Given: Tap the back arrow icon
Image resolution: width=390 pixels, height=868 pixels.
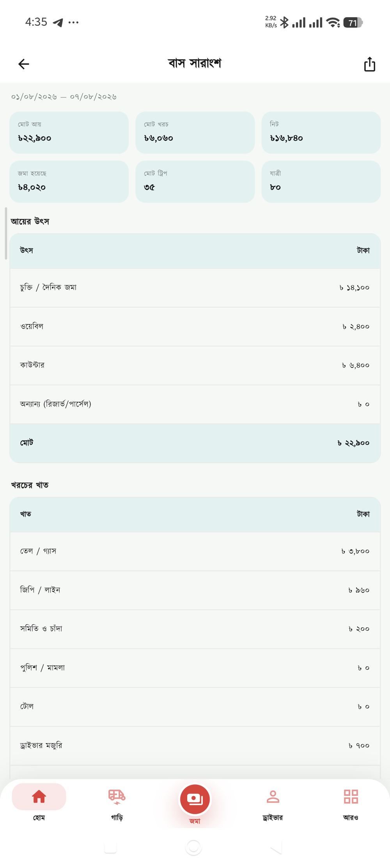Looking at the screenshot, I should tap(24, 64).
